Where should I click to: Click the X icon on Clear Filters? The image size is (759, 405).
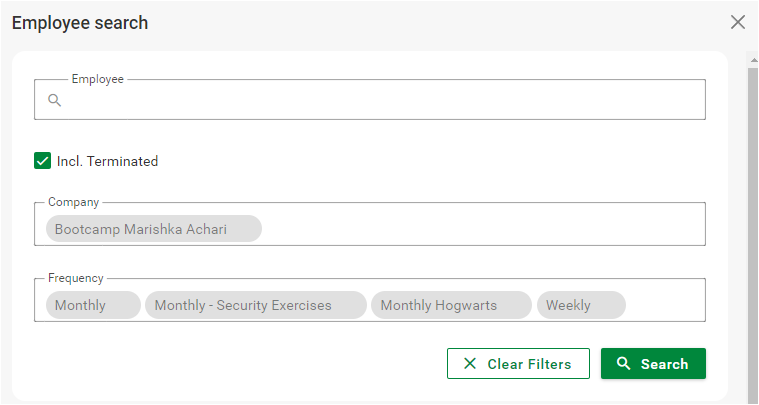(470, 364)
